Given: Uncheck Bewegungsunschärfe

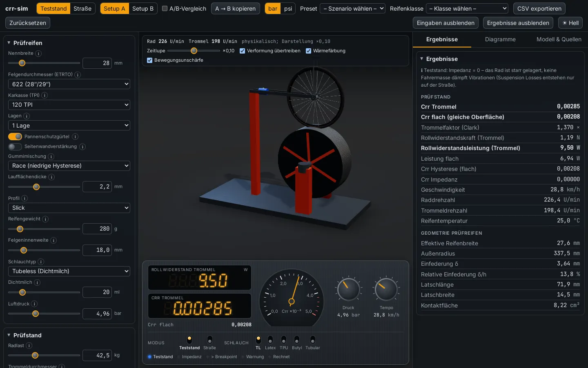Looking at the screenshot, I should click(150, 60).
